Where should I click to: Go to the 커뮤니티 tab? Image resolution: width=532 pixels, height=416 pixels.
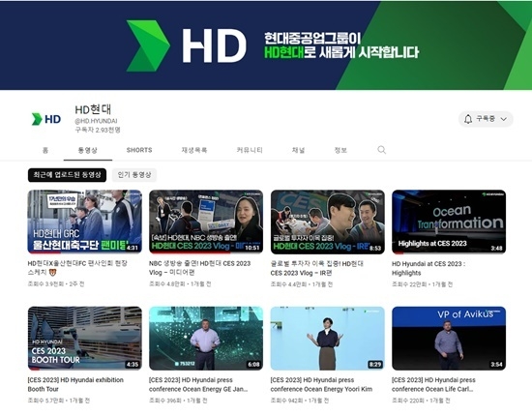point(250,150)
